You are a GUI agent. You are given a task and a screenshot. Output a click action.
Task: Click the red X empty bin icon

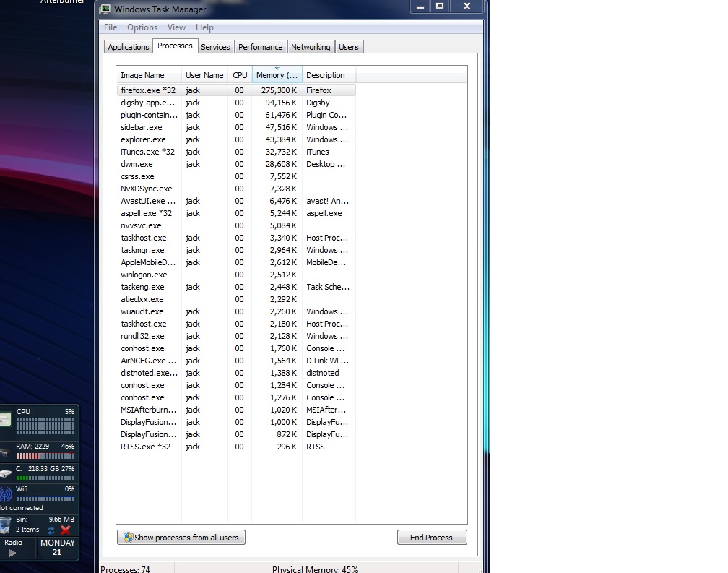(x=66, y=530)
